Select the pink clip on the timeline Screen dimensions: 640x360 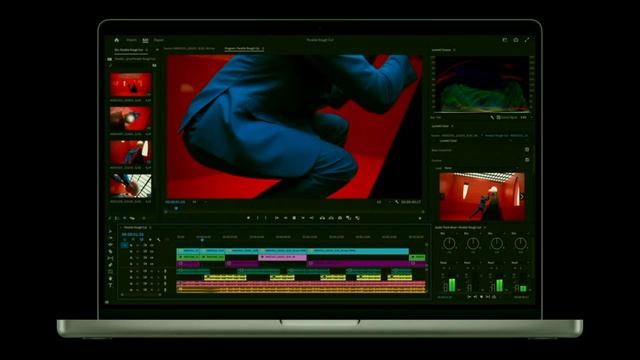pyautogui.click(x=283, y=258)
